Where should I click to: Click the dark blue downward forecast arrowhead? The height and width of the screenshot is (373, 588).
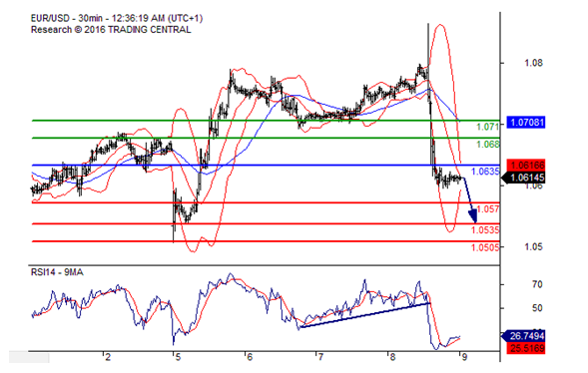473,215
